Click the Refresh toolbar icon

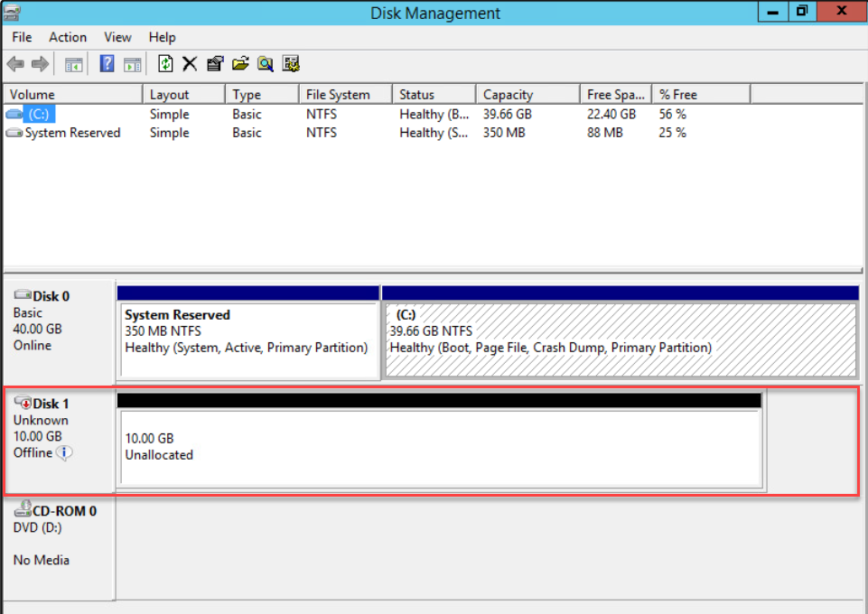point(165,63)
